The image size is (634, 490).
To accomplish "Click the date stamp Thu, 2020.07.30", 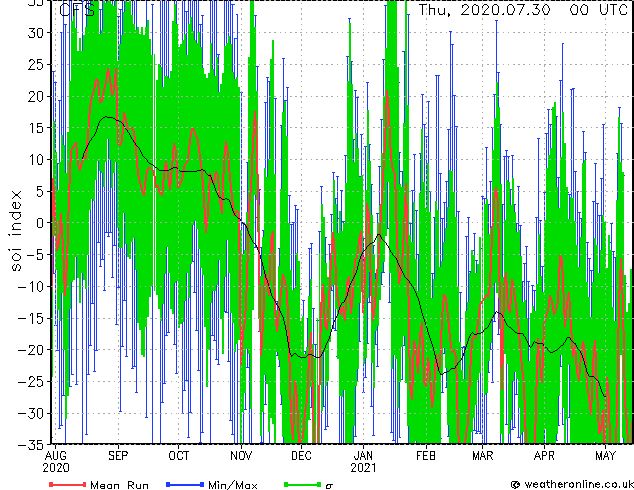I will pos(484,10).
